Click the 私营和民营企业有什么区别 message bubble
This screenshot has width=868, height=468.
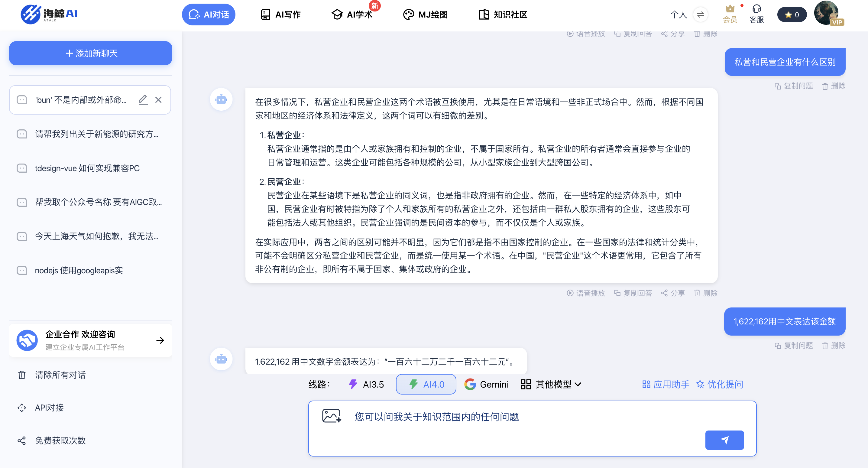click(785, 62)
